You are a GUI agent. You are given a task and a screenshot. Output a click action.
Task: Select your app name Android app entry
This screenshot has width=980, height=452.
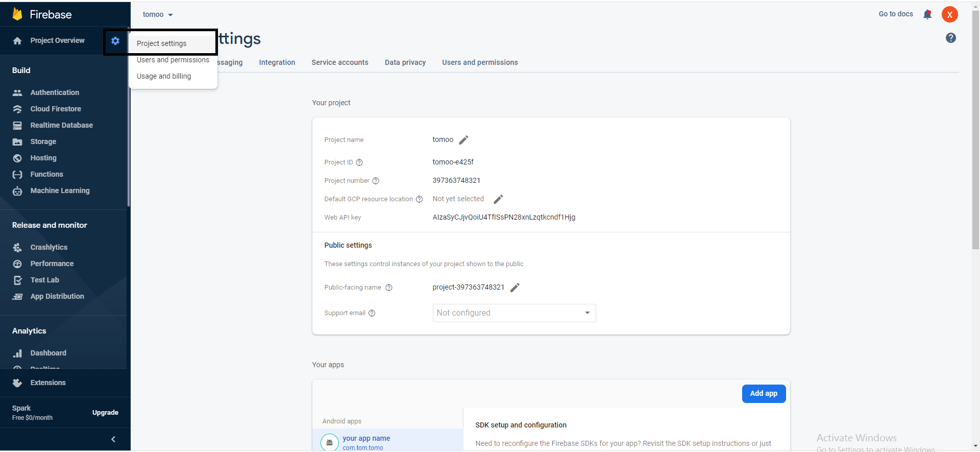366,438
